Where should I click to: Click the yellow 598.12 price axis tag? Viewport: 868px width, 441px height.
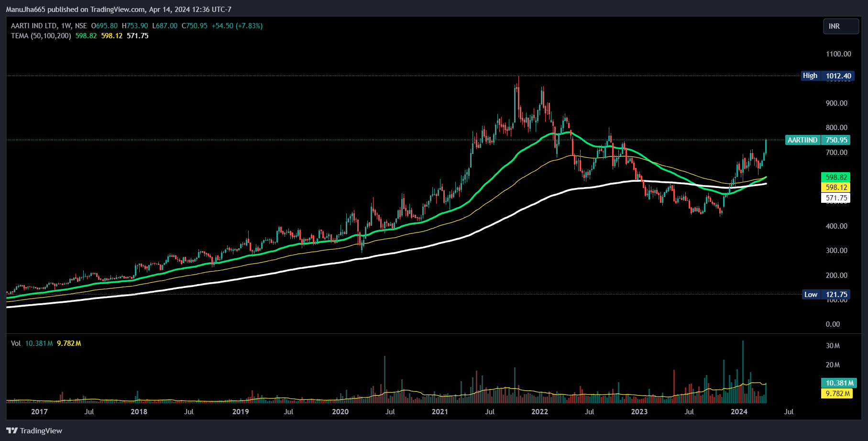(x=836, y=187)
